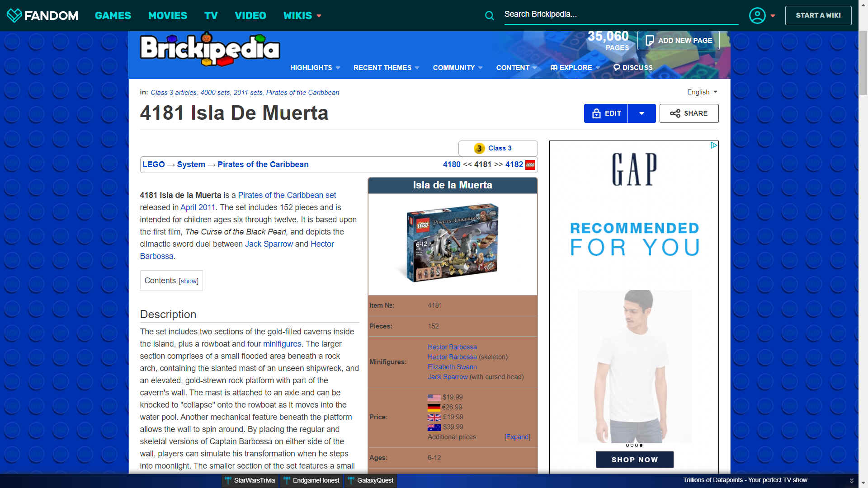Open Hector Barbossa skeleton minifigure link

(452, 357)
